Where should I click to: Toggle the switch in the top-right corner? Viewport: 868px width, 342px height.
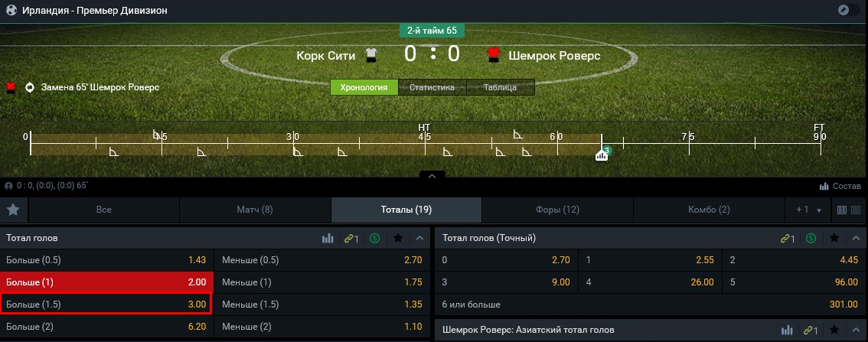point(848,11)
